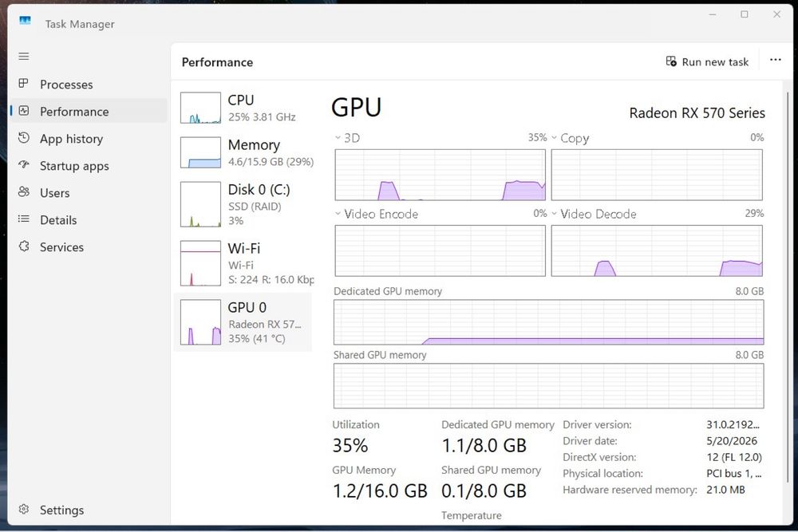Click the 0.1/8.0 GB shared memory value
This screenshot has width=798, height=532.
pyautogui.click(x=484, y=491)
